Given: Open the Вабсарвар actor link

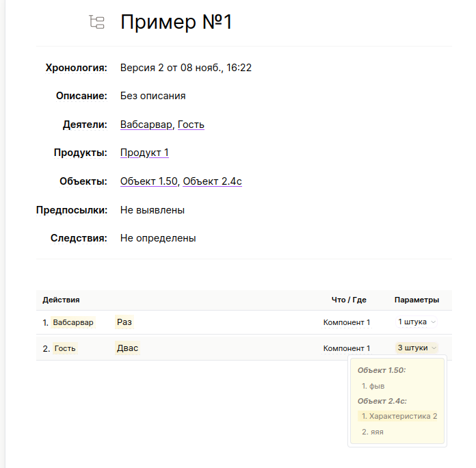Looking at the screenshot, I should click(146, 125).
